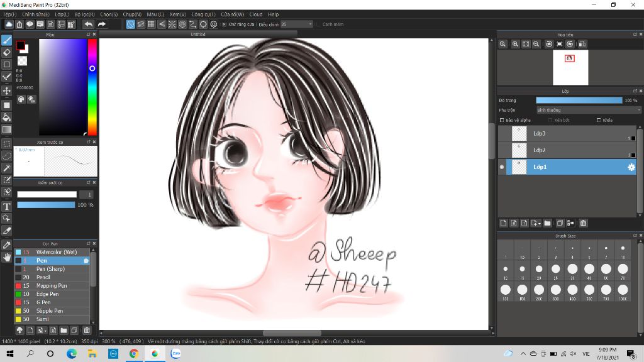This screenshot has width=644, height=362.
Task: Enable the circle snap icon
Action: (x=203, y=25)
